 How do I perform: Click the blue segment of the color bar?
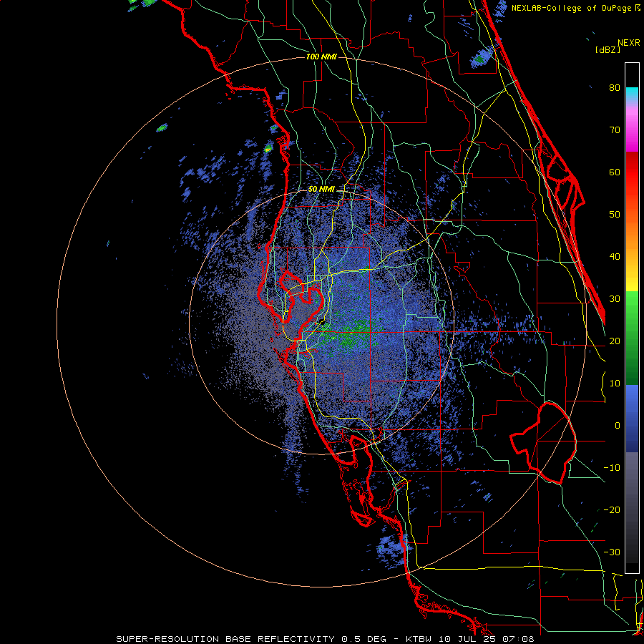coord(632,419)
